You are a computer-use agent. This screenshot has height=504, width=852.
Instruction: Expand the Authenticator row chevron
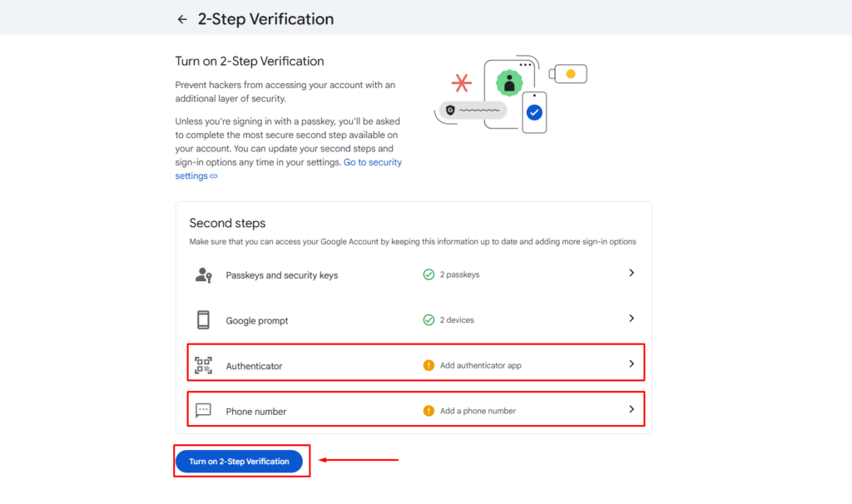point(632,363)
